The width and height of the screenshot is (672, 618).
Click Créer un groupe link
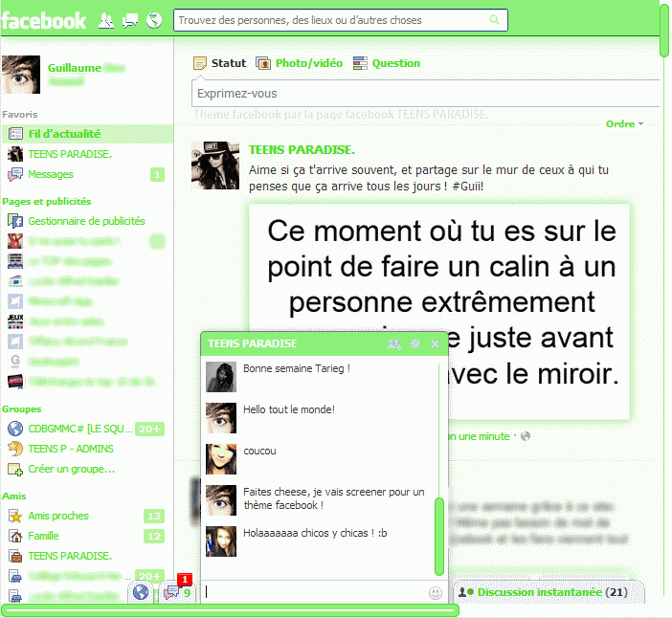pyautogui.click(x=72, y=469)
